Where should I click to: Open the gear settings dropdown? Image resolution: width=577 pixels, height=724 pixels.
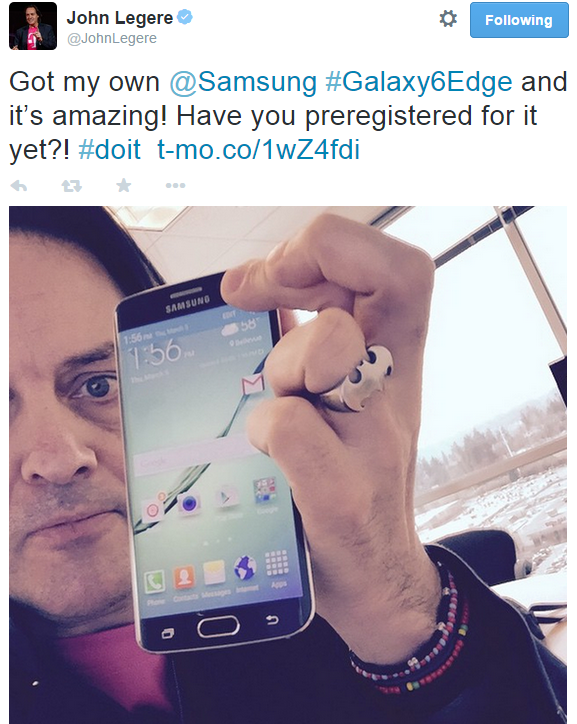point(448,19)
